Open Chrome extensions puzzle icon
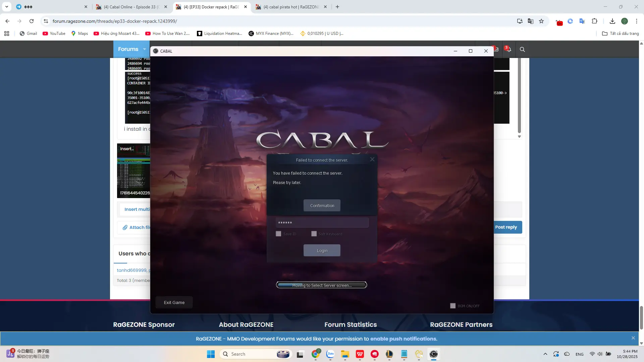Screen dimensions: 644x362 click(594, 21)
